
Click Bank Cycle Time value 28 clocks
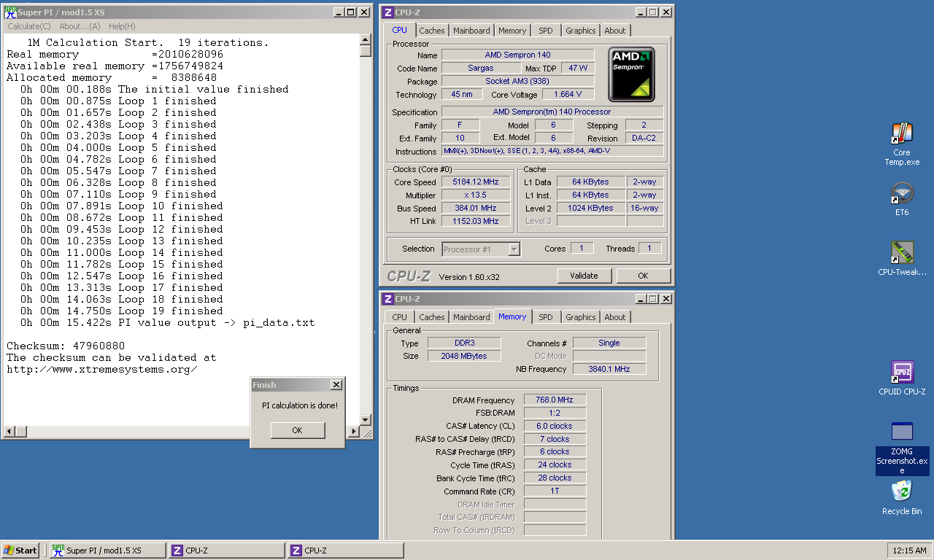click(x=555, y=478)
